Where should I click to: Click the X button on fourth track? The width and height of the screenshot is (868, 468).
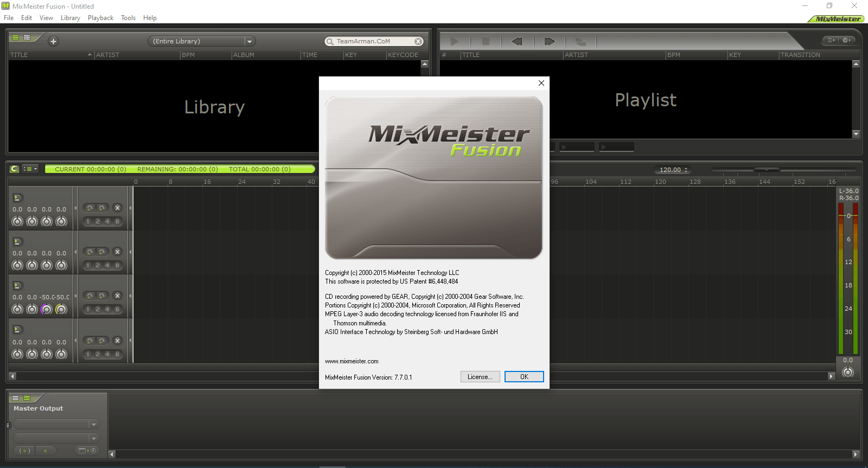pyautogui.click(x=117, y=341)
